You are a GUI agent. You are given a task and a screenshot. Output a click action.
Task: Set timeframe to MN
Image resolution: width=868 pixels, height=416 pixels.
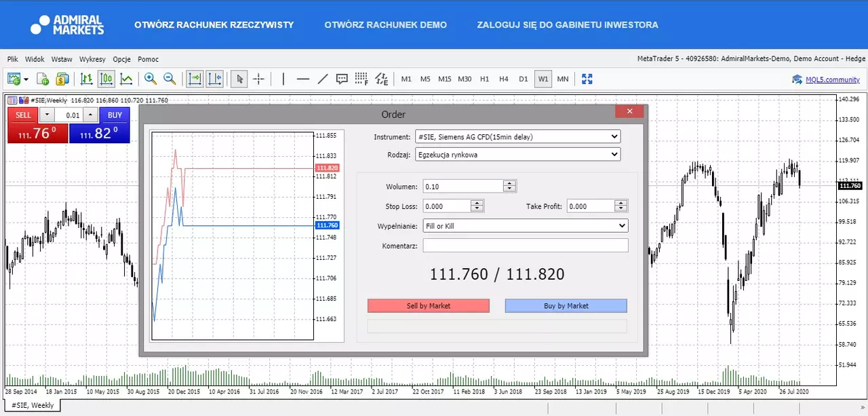(x=563, y=79)
